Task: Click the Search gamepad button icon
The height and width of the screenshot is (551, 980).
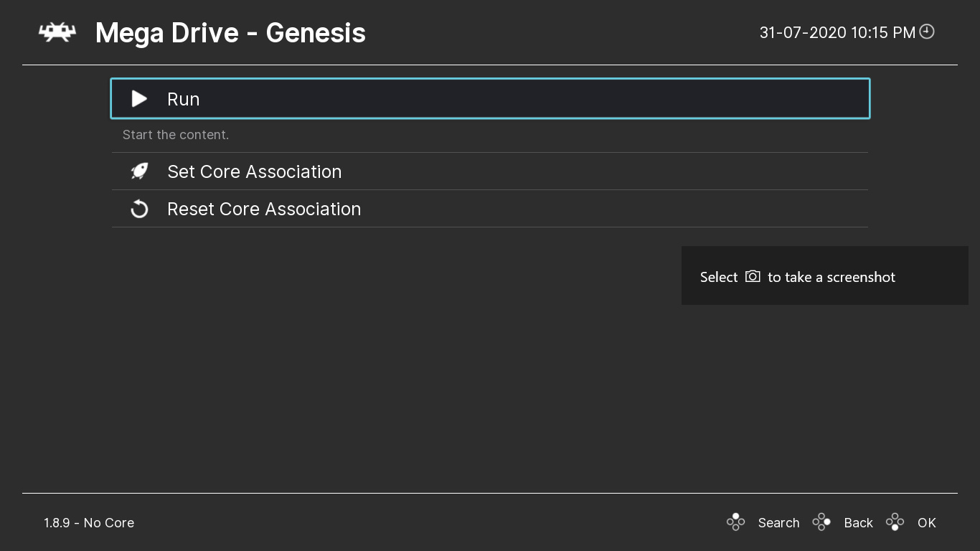Action: click(x=735, y=522)
